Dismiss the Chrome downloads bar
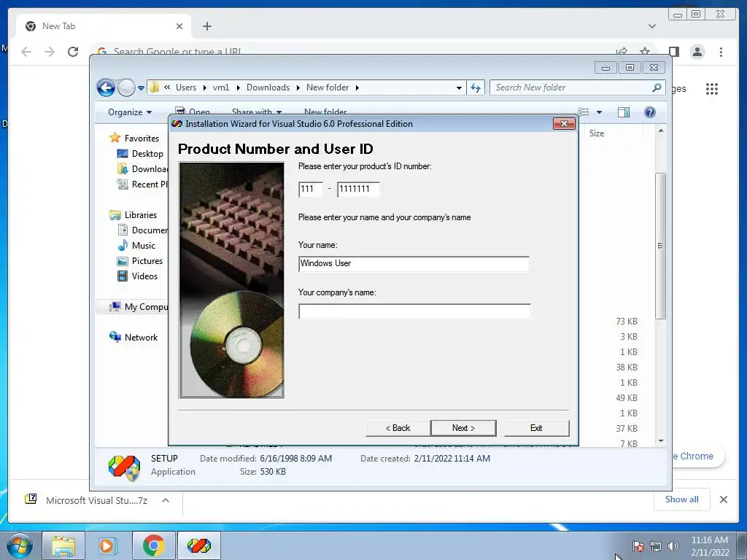This screenshot has width=747, height=560. 723,499
